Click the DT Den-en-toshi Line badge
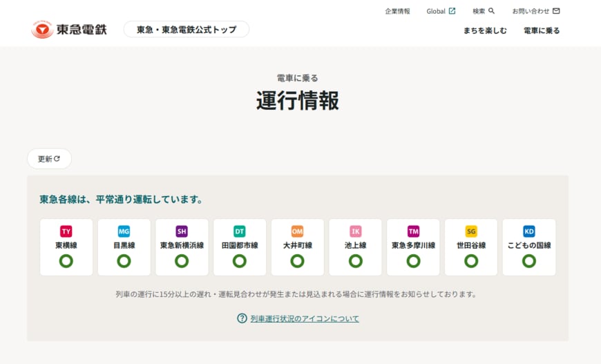The image size is (601, 364). coord(239,231)
